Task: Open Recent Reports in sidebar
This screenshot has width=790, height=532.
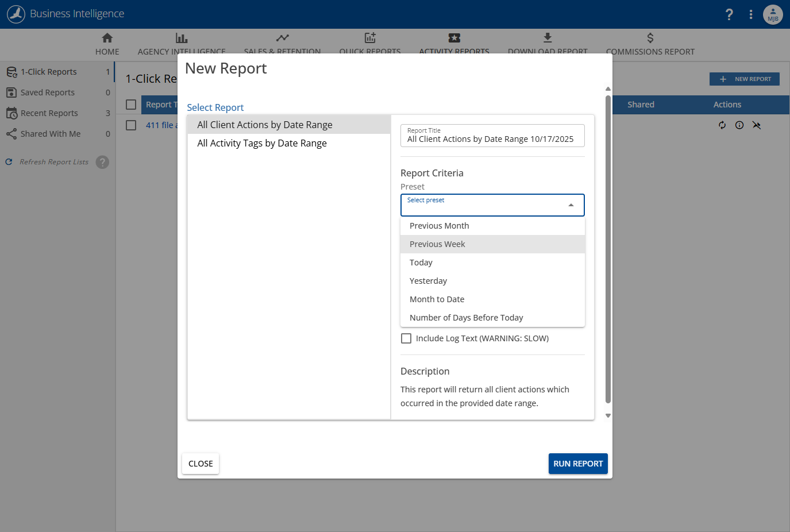Action: [57, 113]
